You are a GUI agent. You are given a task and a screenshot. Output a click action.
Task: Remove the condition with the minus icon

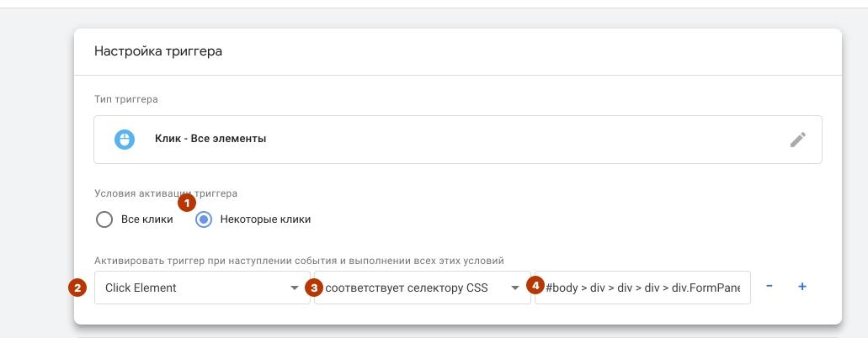click(769, 287)
